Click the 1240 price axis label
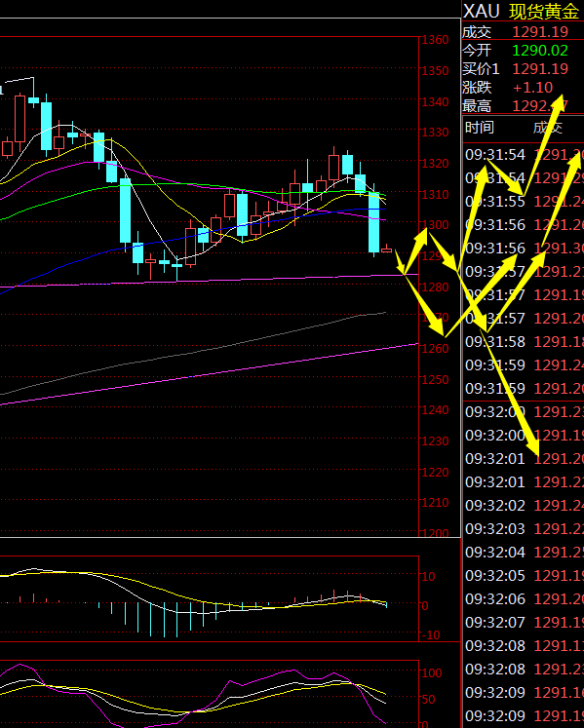The height and width of the screenshot is (728, 584). click(x=436, y=410)
